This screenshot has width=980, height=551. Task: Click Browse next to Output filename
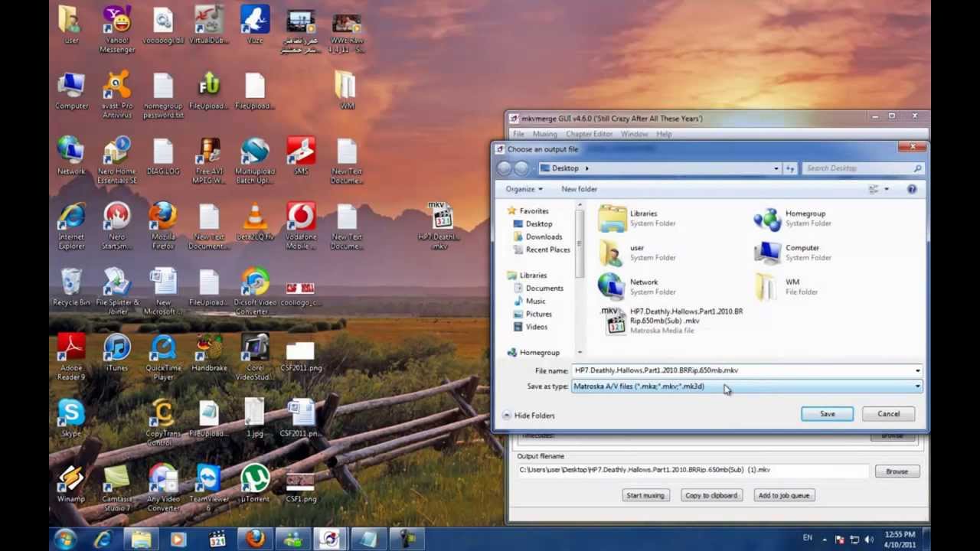pos(897,471)
